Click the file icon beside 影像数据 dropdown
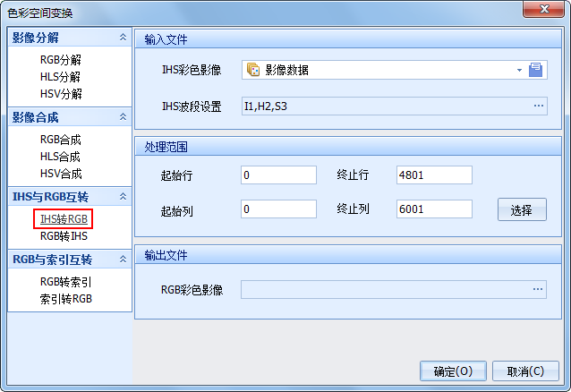The image size is (571, 392). pyautogui.click(x=536, y=70)
